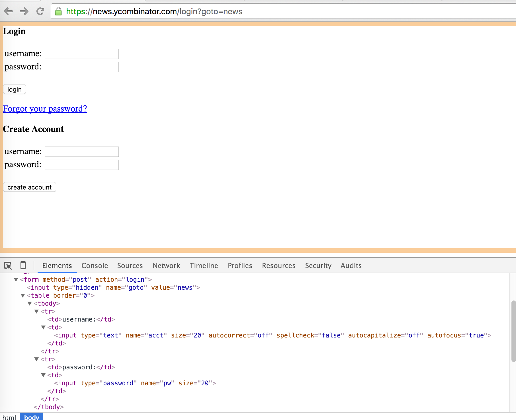Open the Network tab in DevTools
Image resolution: width=516 pixels, height=420 pixels.
coord(166,265)
